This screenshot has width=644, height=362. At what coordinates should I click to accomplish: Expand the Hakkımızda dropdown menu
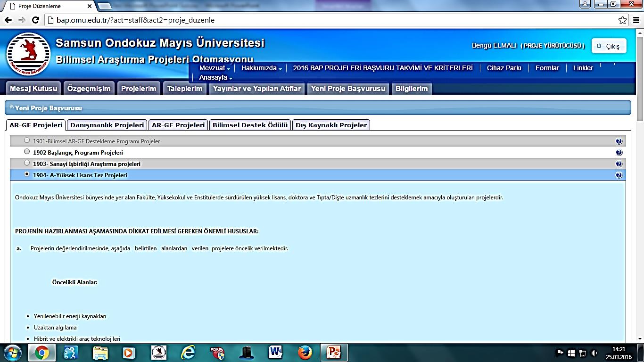261,68
